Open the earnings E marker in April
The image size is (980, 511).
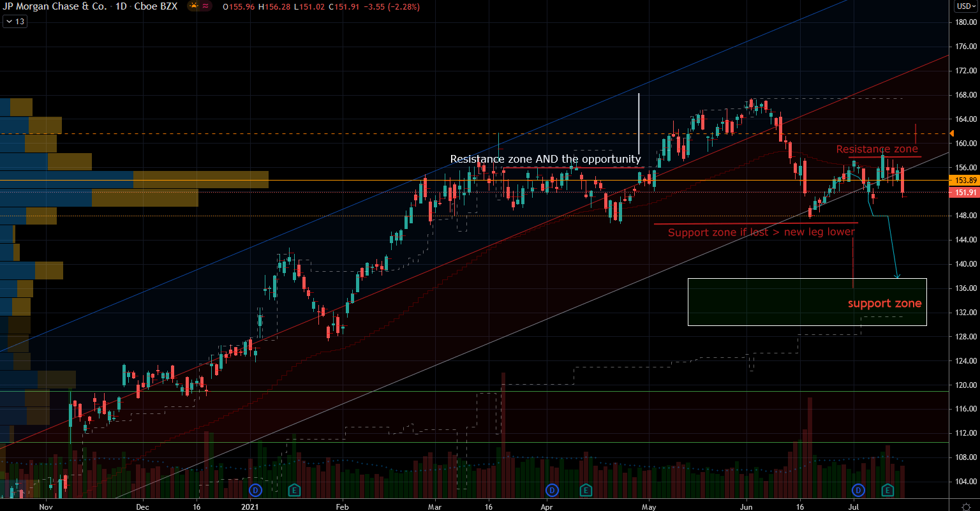pos(585,490)
